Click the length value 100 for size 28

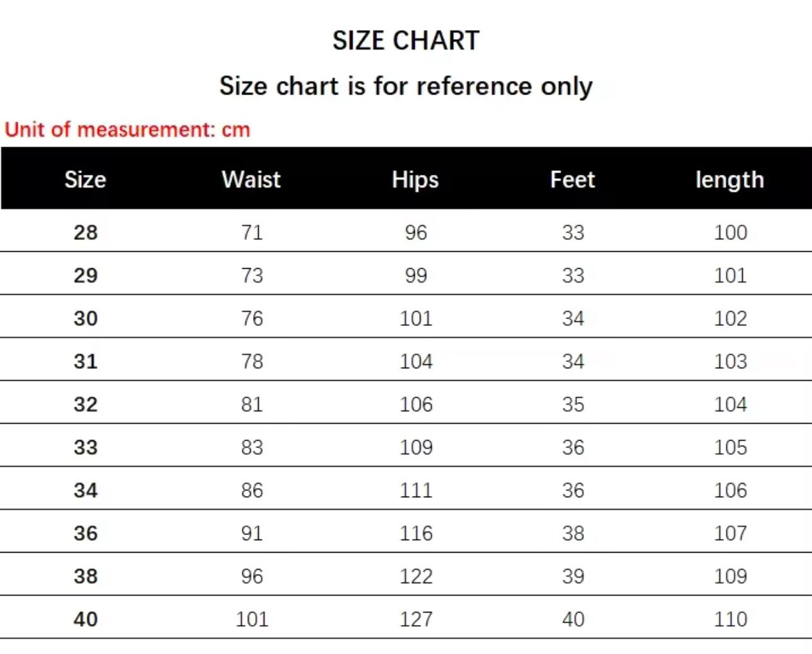(x=730, y=232)
